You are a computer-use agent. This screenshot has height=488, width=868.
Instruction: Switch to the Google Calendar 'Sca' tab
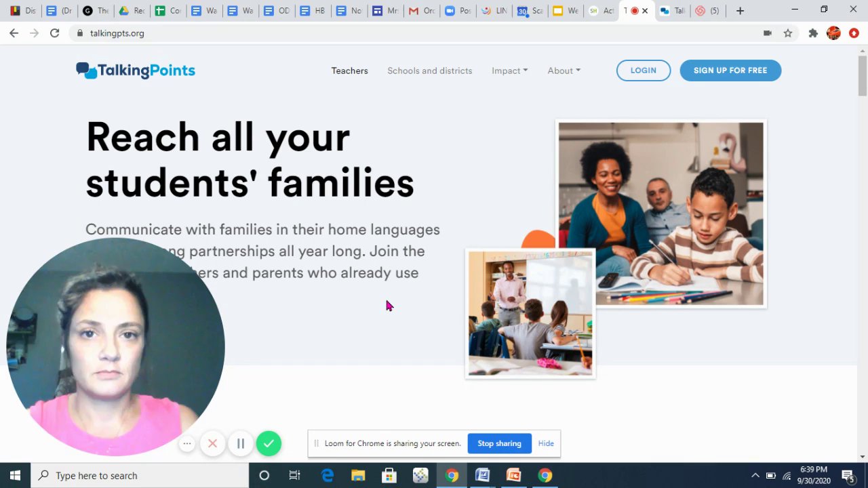[530, 11]
